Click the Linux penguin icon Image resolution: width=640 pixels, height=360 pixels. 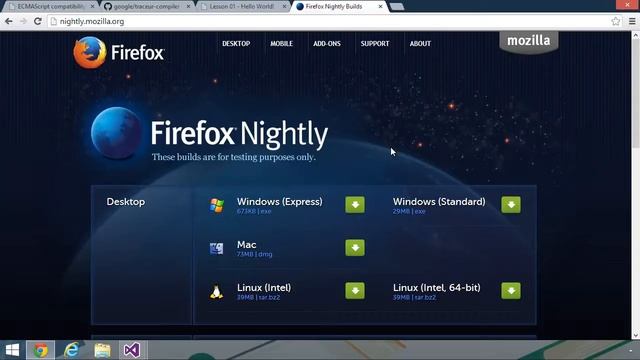point(216,291)
